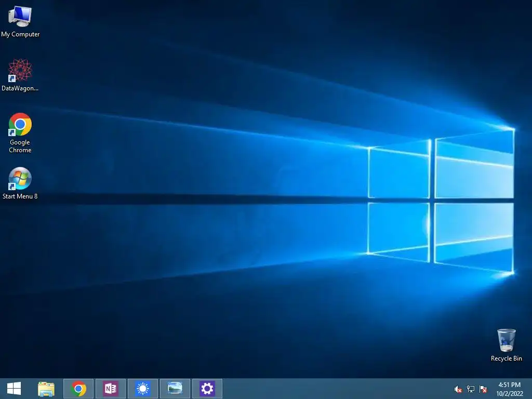
Task: Select the Start Menu 8 desktop shortcut
Action: [20, 183]
